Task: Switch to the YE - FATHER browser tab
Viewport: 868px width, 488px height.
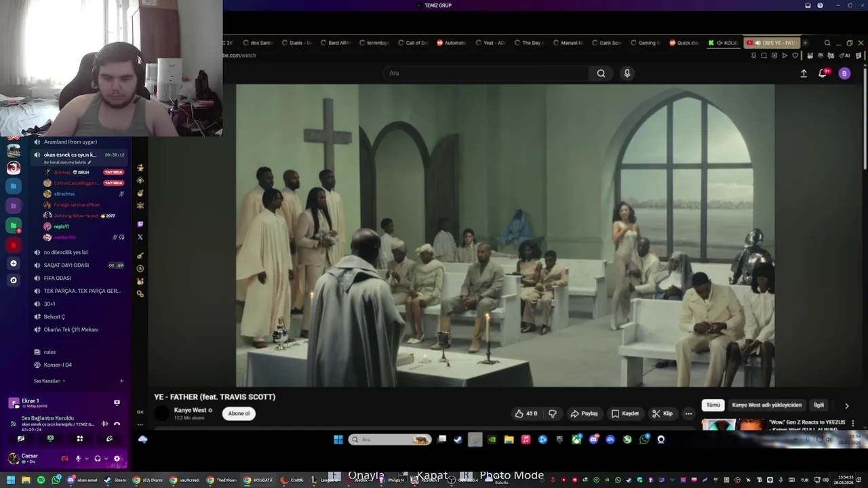Action: point(772,43)
